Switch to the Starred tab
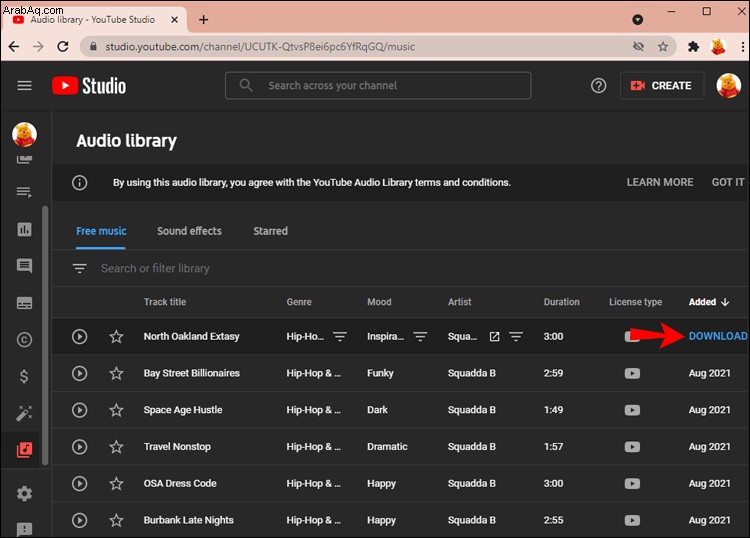The image size is (750, 538). [x=270, y=231]
